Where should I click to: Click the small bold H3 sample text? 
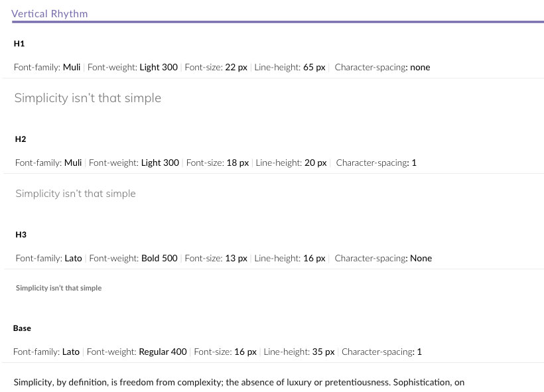tap(58, 288)
